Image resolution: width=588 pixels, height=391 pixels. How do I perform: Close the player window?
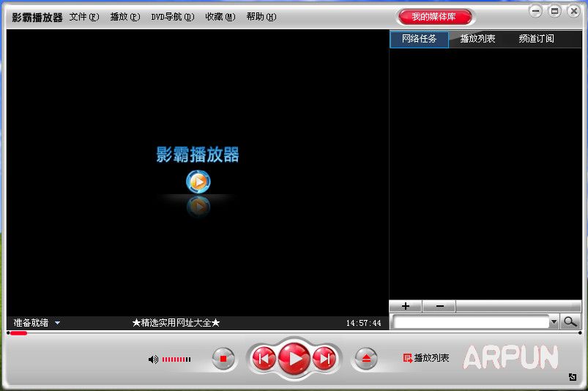tap(574, 11)
